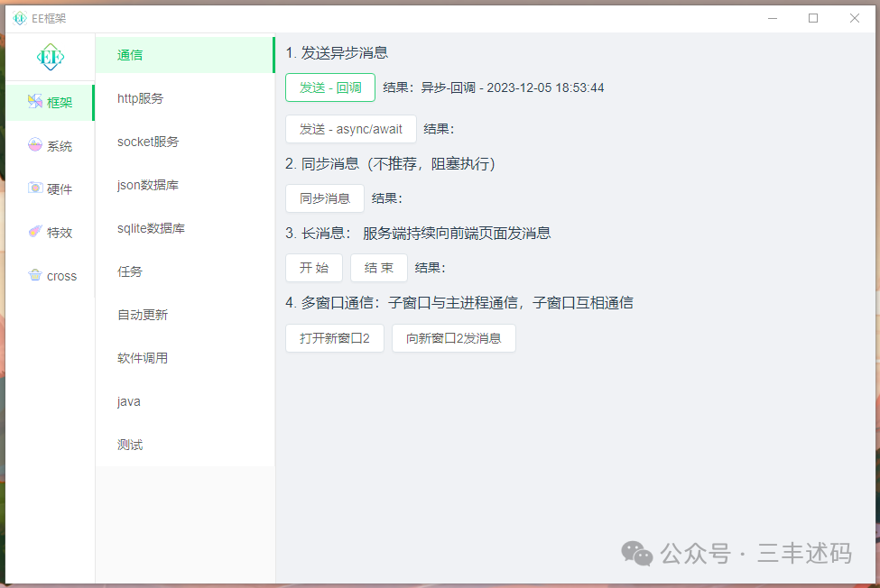
Task: Click heading 1. 发送异步消息
Action: (x=337, y=52)
